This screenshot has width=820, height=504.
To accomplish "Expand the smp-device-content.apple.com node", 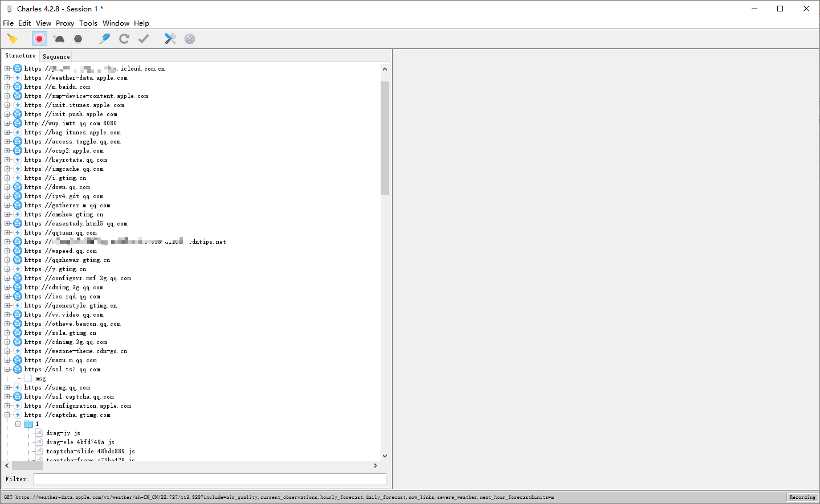I will click(x=7, y=96).
